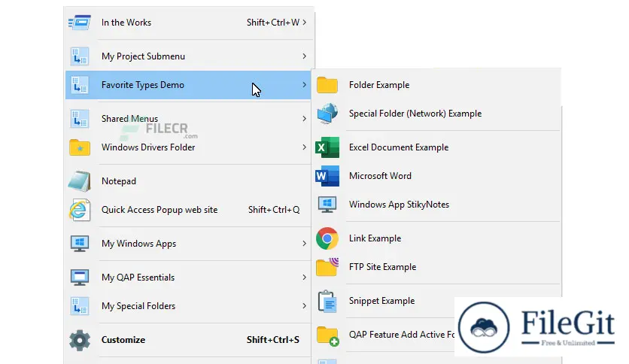This screenshot has width=629, height=364.
Task: Click the FTP Site Example label
Action: click(382, 267)
